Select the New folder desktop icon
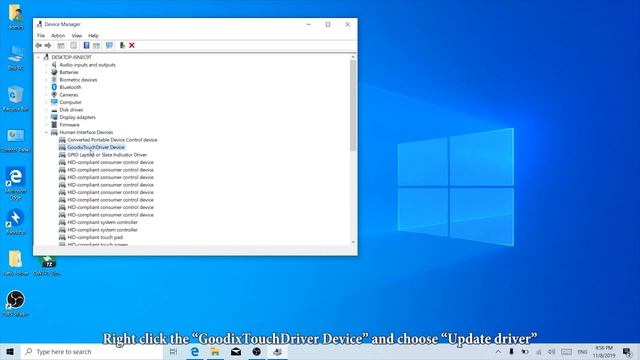 (16, 263)
